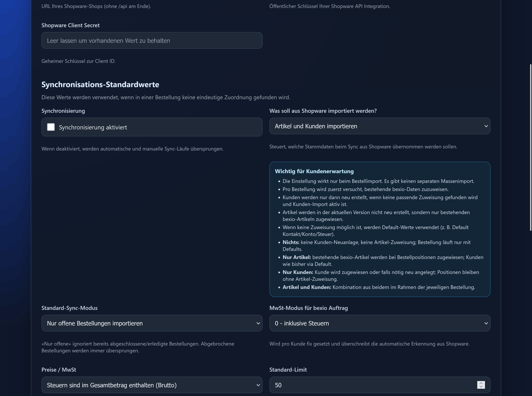Click the 'Synchronisations-Standardwerte' section heading

tap(100, 84)
